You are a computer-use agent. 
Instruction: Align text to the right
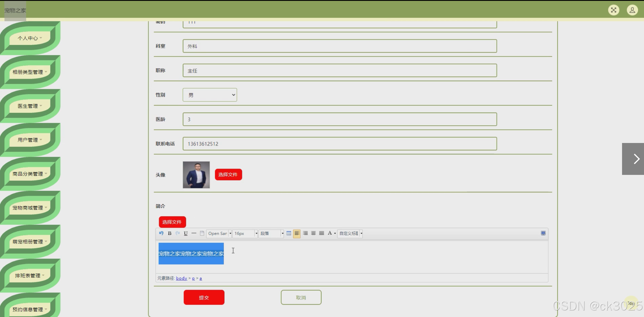tap(305, 233)
